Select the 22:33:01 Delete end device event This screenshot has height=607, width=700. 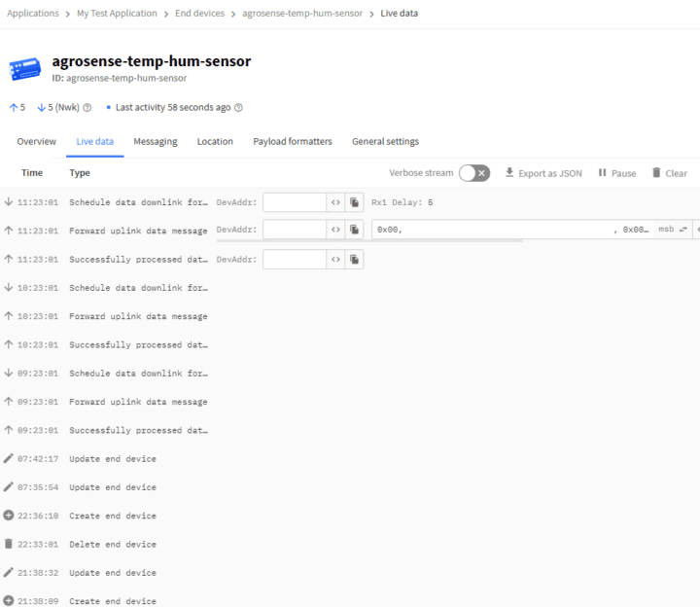tap(112, 545)
